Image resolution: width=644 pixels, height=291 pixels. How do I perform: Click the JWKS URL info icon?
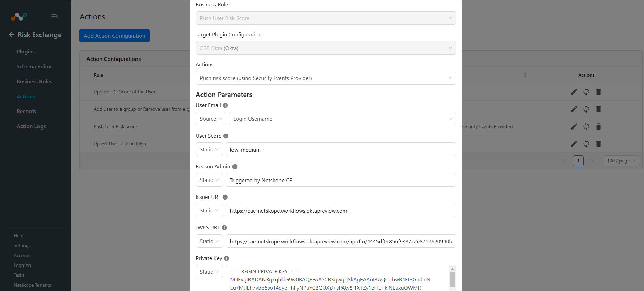[x=224, y=228]
